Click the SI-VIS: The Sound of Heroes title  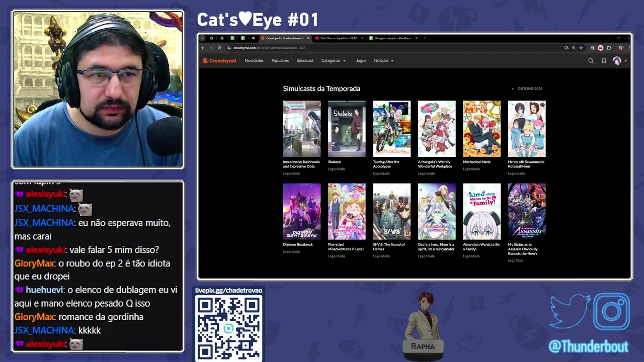click(x=389, y=246)
